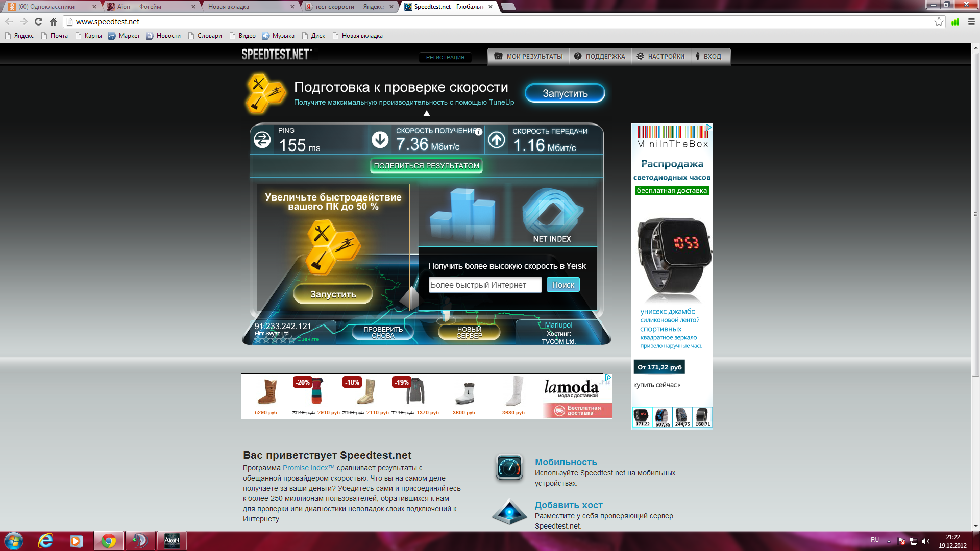Rate the provider with the star rating
The width and height of the screenshot is (980, 551).
[x=275, y=340]
